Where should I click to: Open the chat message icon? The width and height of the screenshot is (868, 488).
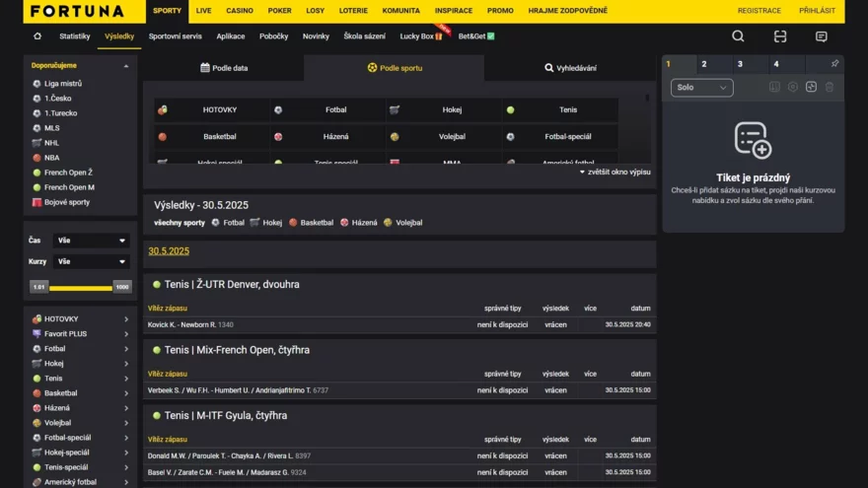[x=822, y=36]
